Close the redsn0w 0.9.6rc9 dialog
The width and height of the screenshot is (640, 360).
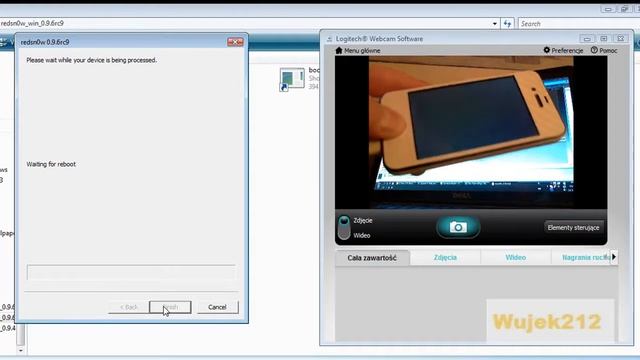click(235, 42)
